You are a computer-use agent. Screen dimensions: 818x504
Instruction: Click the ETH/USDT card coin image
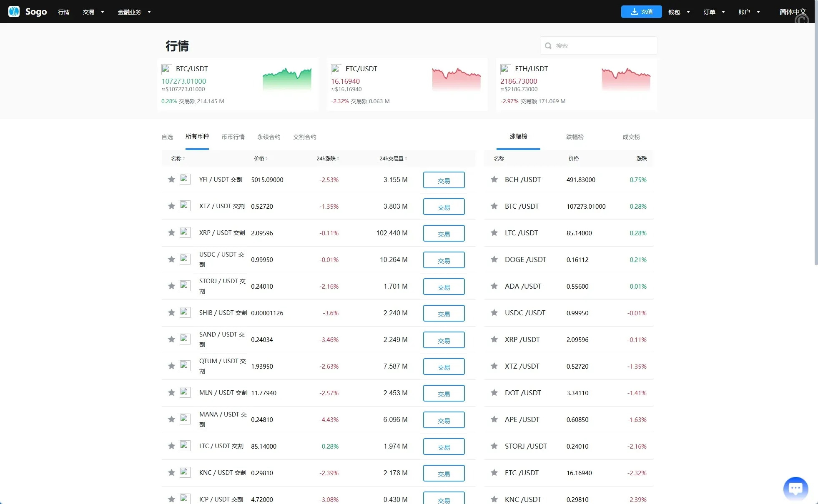[x=505, y=69]
